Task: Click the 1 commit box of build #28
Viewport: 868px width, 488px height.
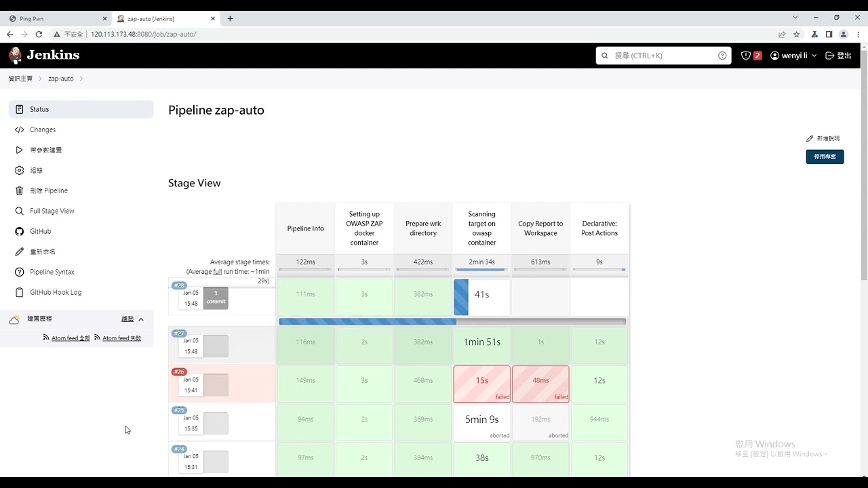Action: [216, 298]
